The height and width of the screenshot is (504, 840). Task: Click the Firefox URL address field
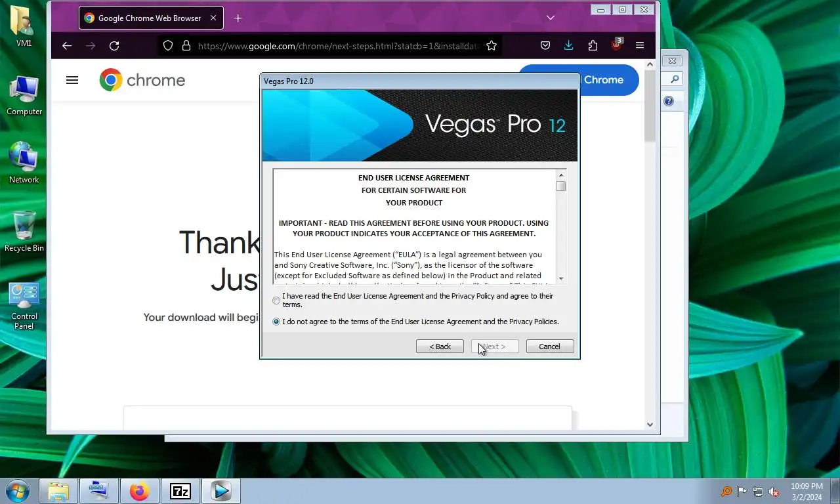339,46
